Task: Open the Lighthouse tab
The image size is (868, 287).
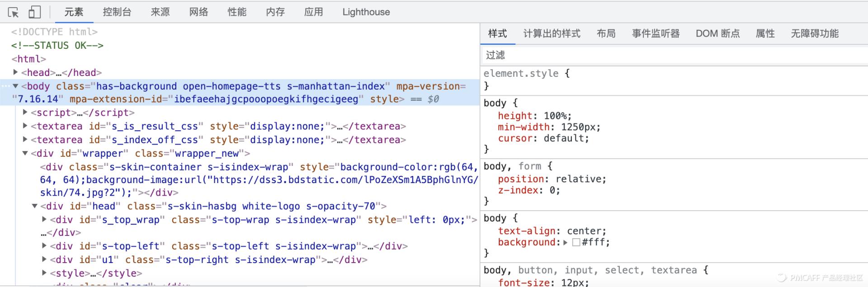Action: 366,12
